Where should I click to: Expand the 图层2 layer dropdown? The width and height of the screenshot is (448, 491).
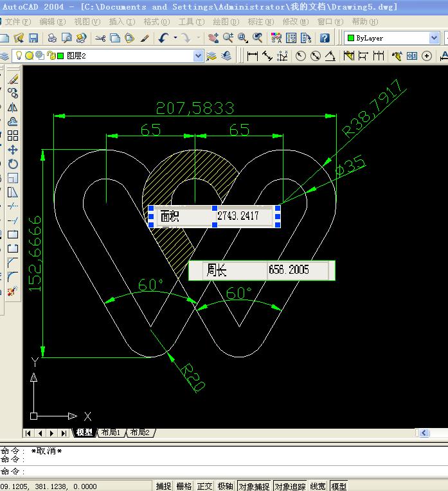[x=198, y=56]
